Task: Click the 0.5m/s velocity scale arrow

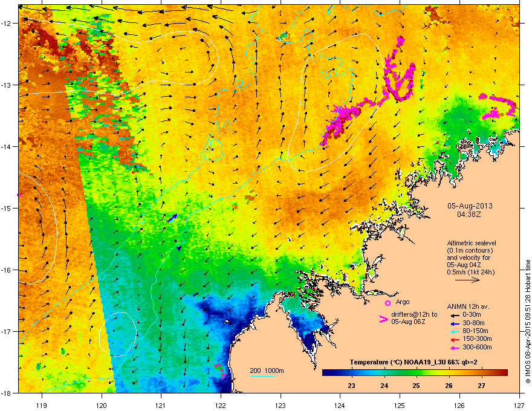Action: click(467, 280)
